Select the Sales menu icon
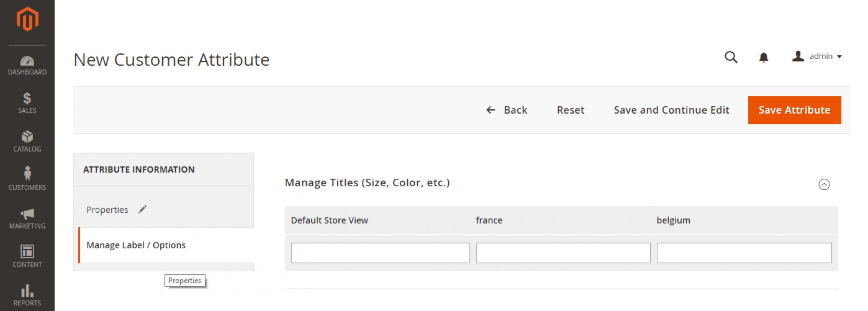This screenshot has width=868, height=311. pos(26,102)
